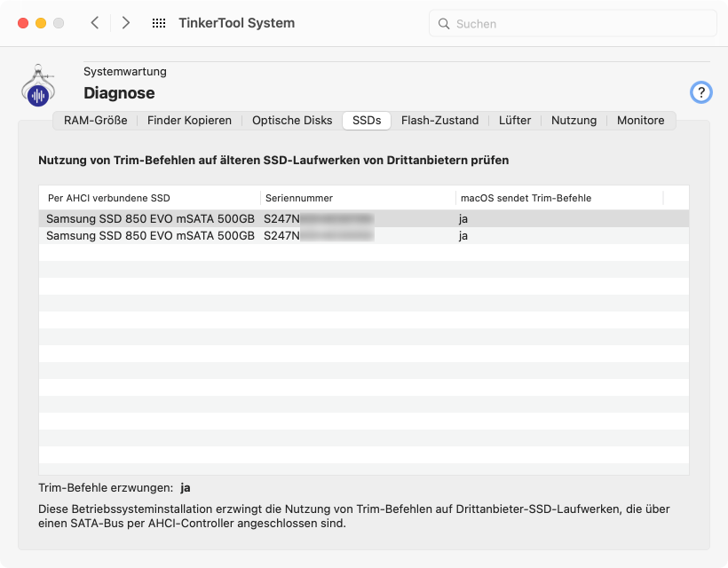Viewport: 728px width, 568px height.
Task: Click the 'Nutzung von Trim-Befehlen' section heading
Action: point(273,160)
